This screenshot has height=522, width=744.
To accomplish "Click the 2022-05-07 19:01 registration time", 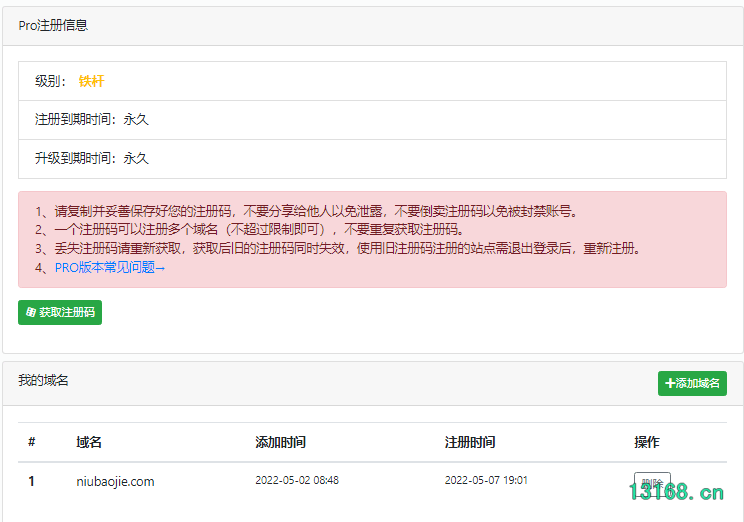I will 486,480.
